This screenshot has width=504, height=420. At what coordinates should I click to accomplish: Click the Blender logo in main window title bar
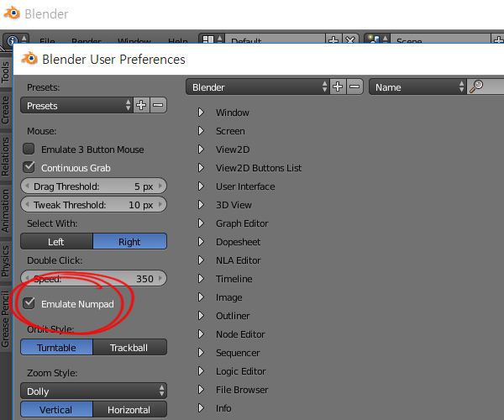pos(12,13)
